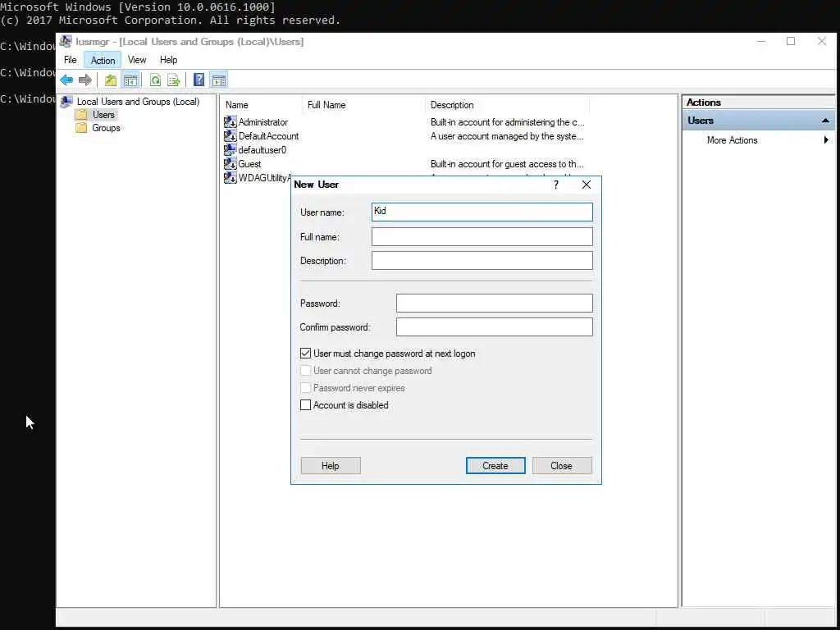Click the Up one level folder icon
Image resolution: width=840 pixels, height=630 pixels.
(111, 80)
